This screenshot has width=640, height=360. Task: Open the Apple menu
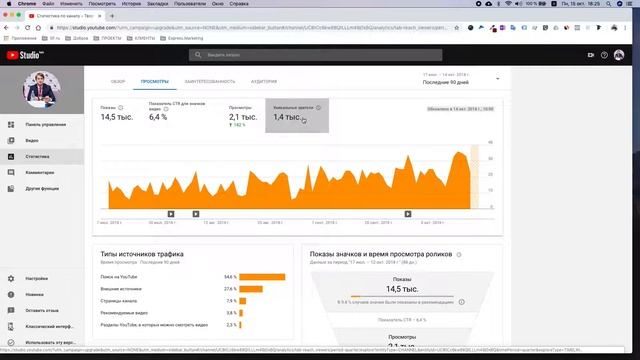pos(9,4)
